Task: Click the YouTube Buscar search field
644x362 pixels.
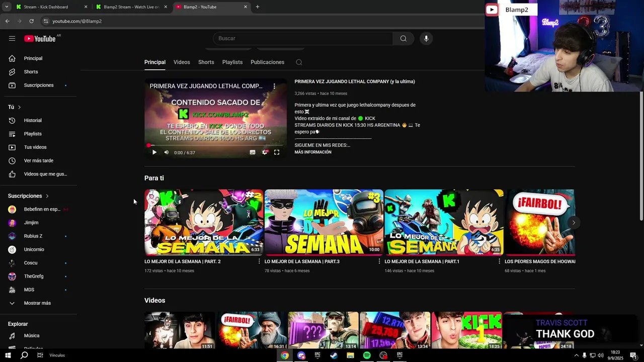Action: (x=303, y=39)
